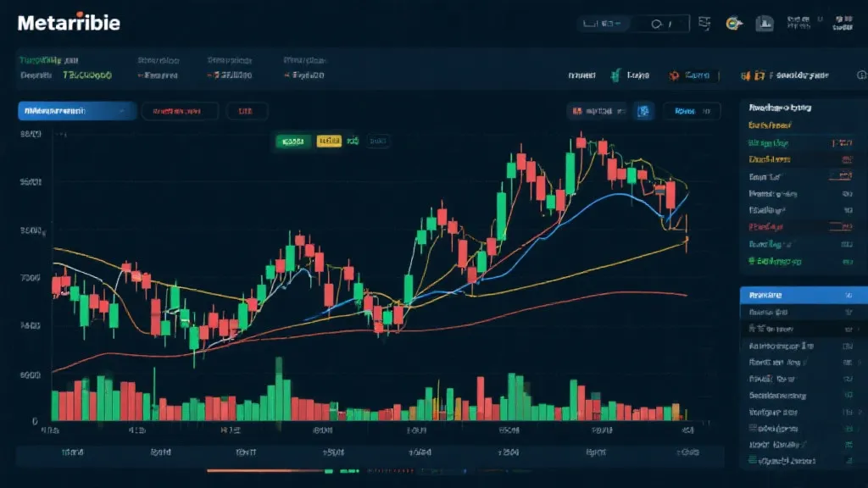Click the wide red-outlined button beside the blue dropdown
868x488 pixels.
coord(180,111)
